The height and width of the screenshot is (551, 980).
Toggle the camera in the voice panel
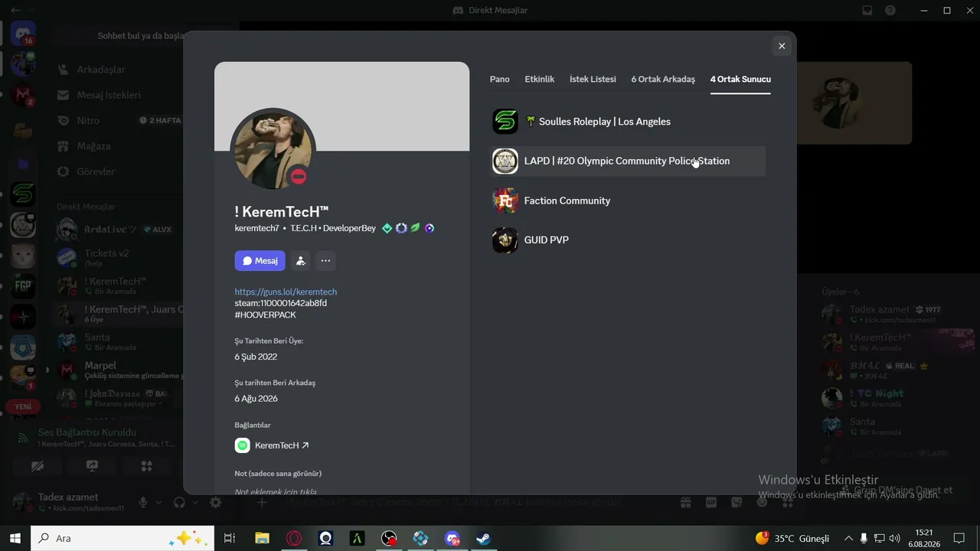pos(38,466)
